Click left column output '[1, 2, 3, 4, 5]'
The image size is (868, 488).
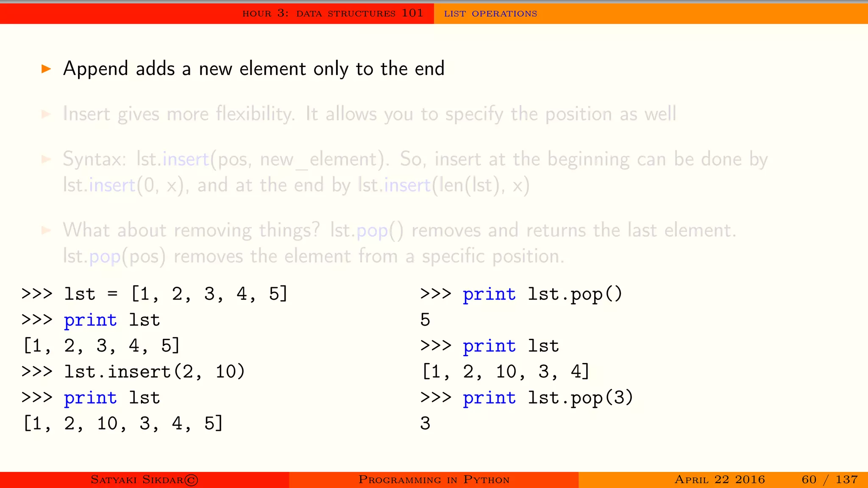coord(102,346)
